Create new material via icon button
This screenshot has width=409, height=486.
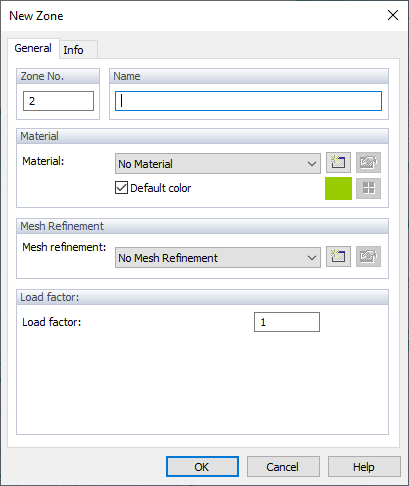338,163
